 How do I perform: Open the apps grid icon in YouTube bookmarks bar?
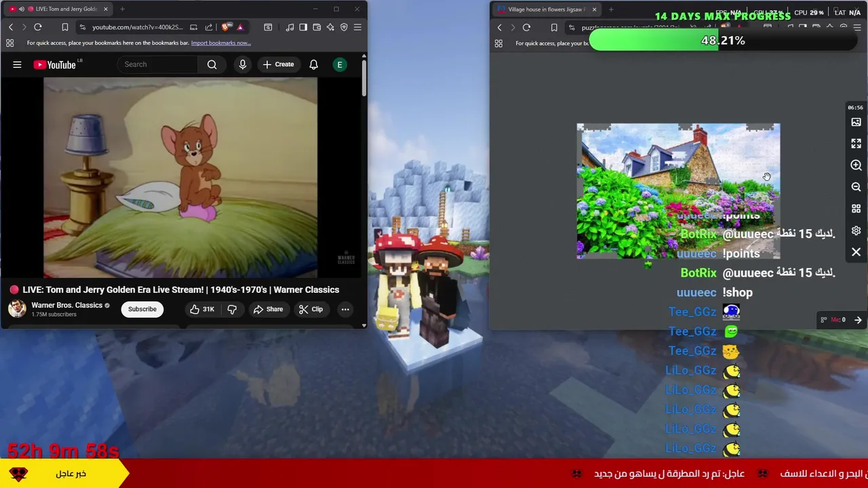pos(10,43)
